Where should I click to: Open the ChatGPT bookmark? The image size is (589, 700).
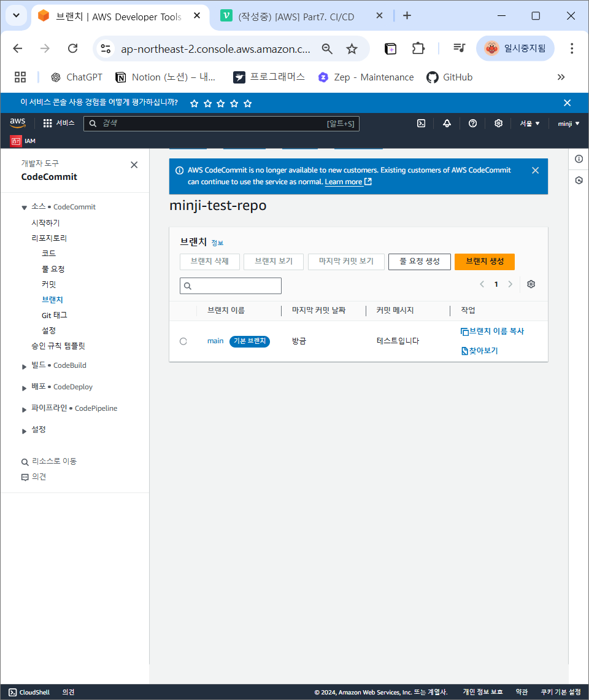[x=77, y=77]
